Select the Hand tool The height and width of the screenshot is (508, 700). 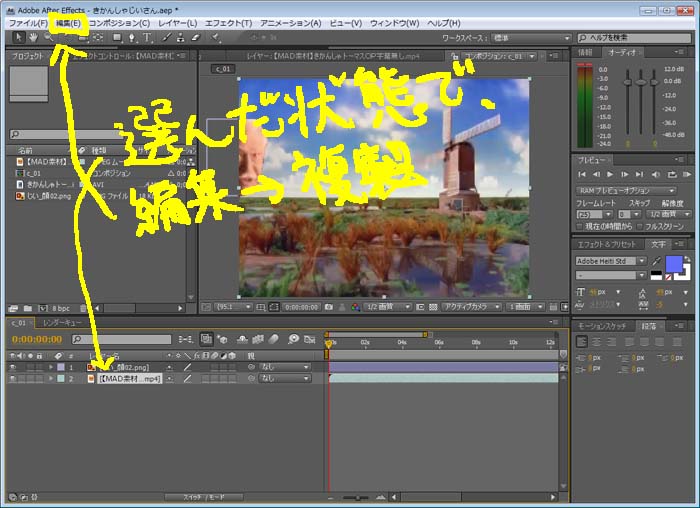33,37
